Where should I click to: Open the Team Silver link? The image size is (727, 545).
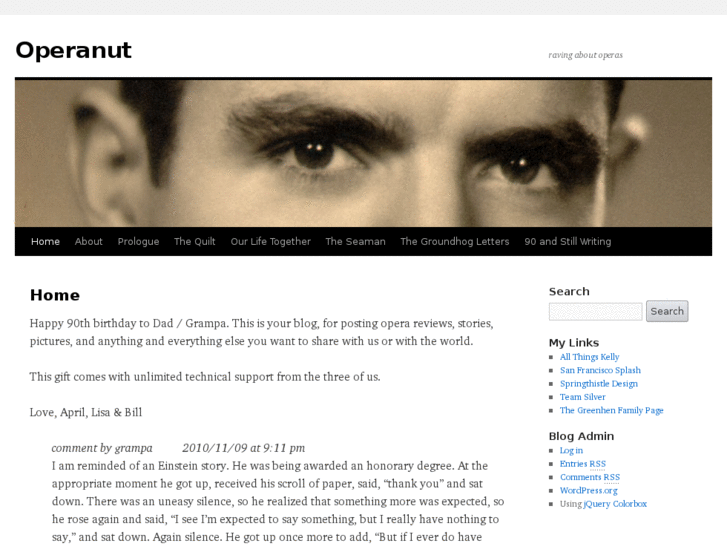(x=583, y=397)
